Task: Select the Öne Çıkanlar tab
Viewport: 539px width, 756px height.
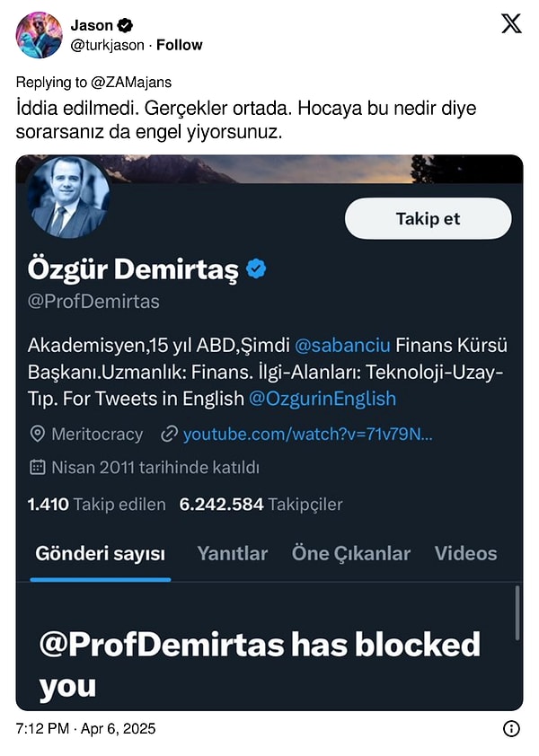Action: pyautogui.click(x=350, y=553)
